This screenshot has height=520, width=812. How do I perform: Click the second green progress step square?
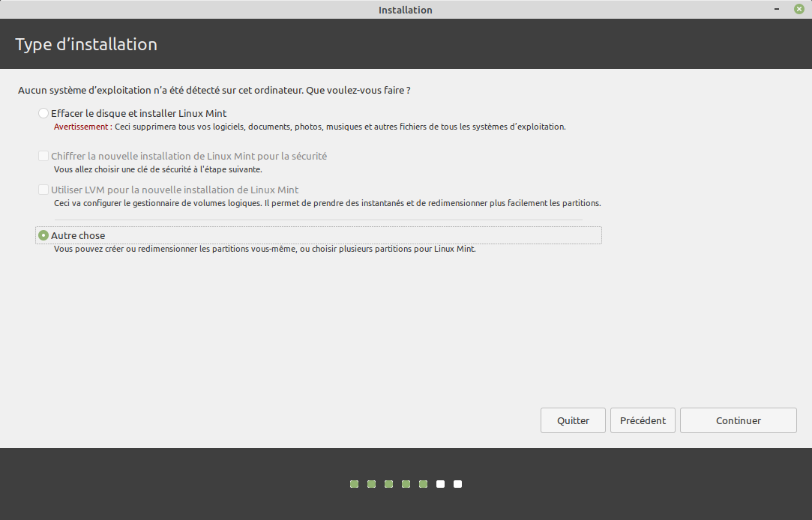coord(371,484)
